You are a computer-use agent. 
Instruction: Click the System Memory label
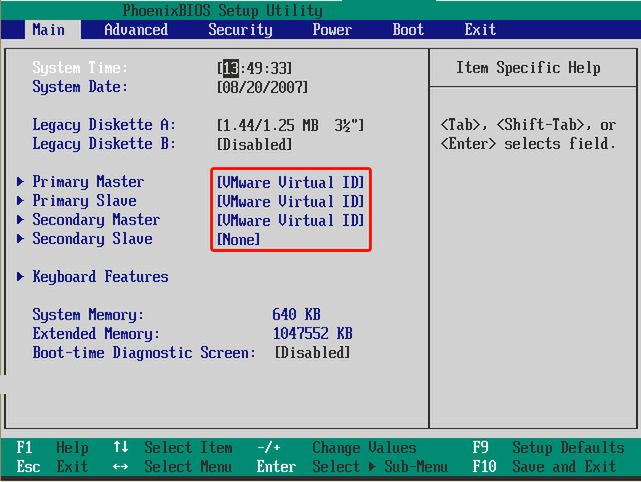click(88, 315)
